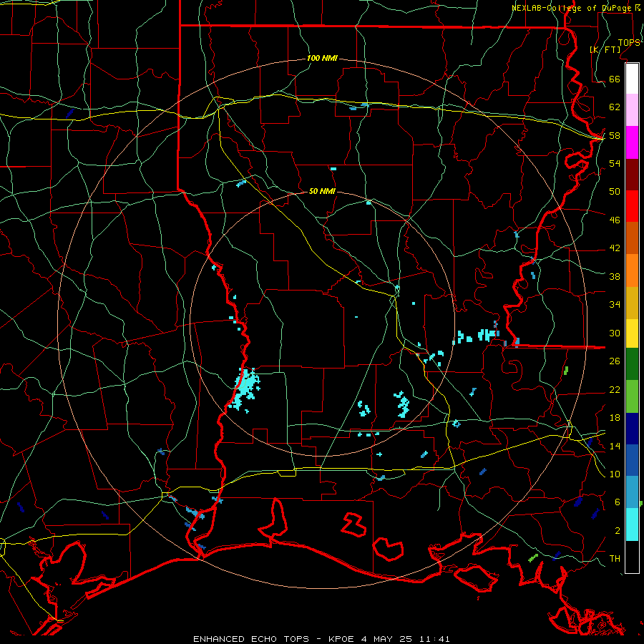Click the 'ENHANCED ECHO TOPS' caption text

(251, 639)
